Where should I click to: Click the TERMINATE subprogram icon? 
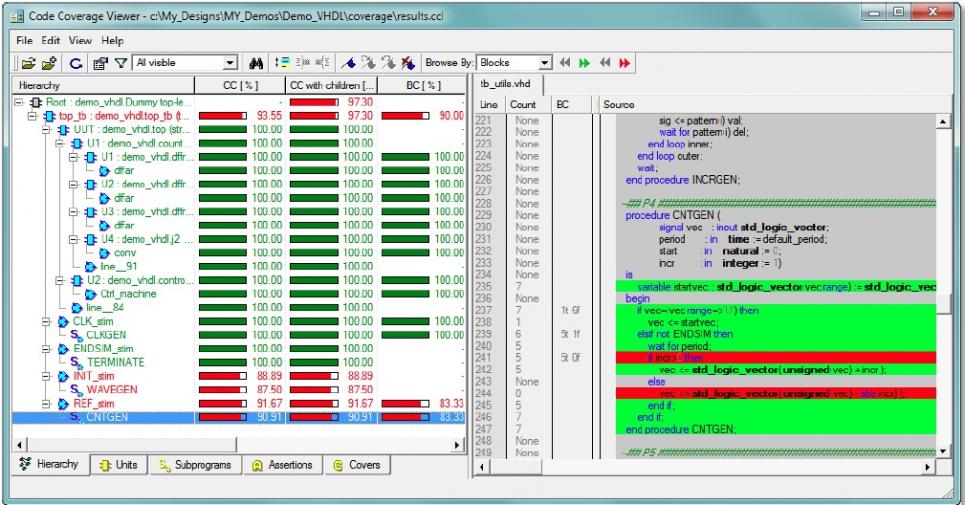tap(76, 362)
